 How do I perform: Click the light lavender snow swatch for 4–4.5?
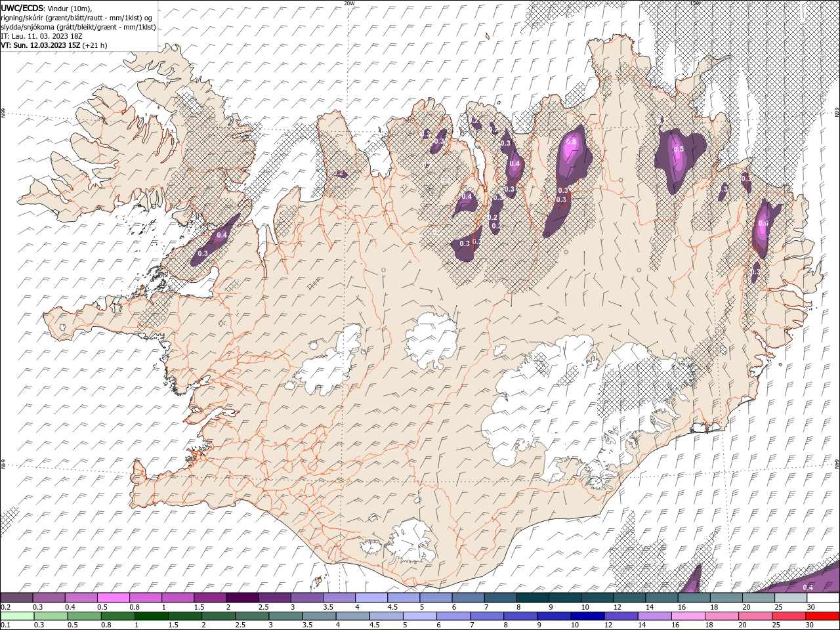coord(371,598)
